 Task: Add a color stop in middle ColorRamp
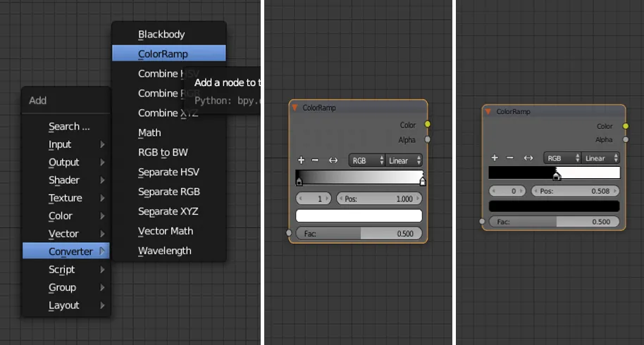pos(301,160)
